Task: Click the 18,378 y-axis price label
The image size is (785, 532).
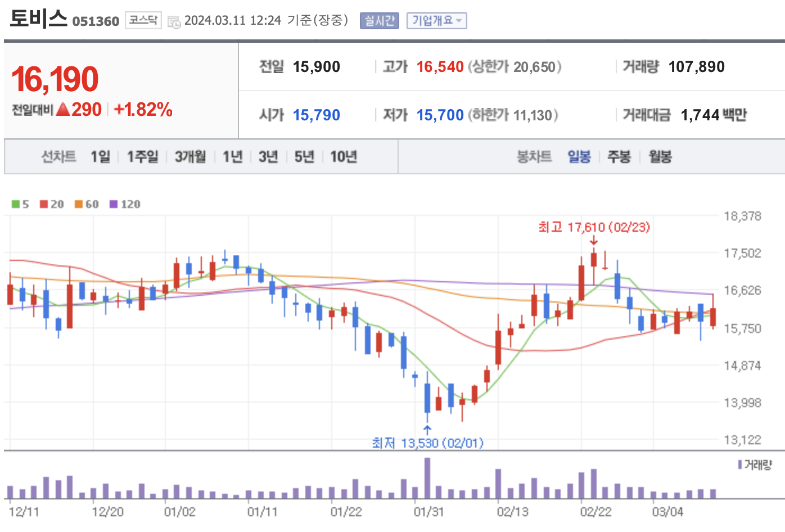Action: (743, 216)
